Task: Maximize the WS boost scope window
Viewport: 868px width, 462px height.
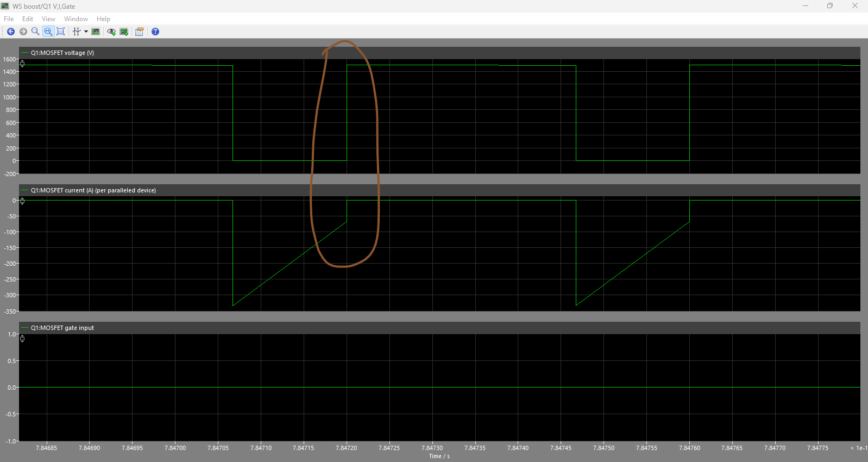Action: (x=830, y=6)
